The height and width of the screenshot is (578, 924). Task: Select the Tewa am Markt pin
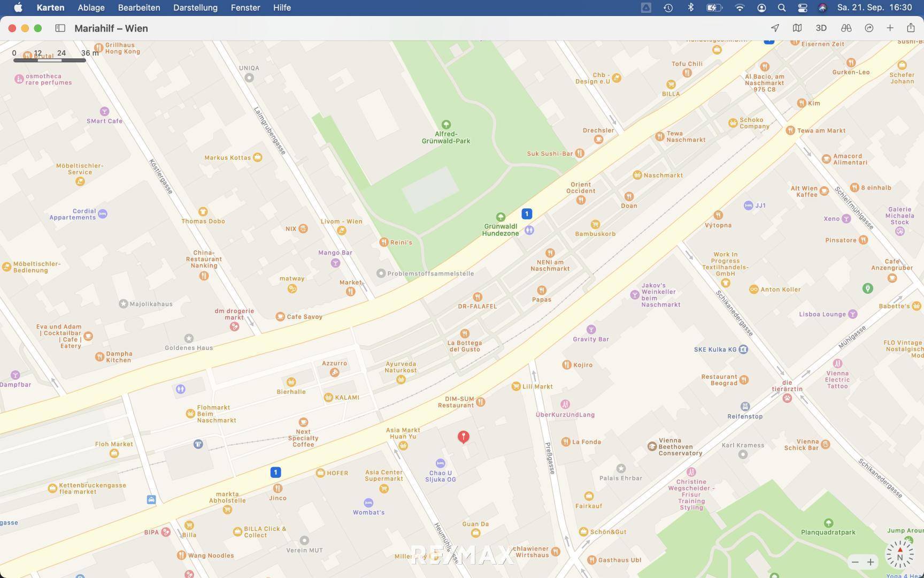(x=790, y=130)
